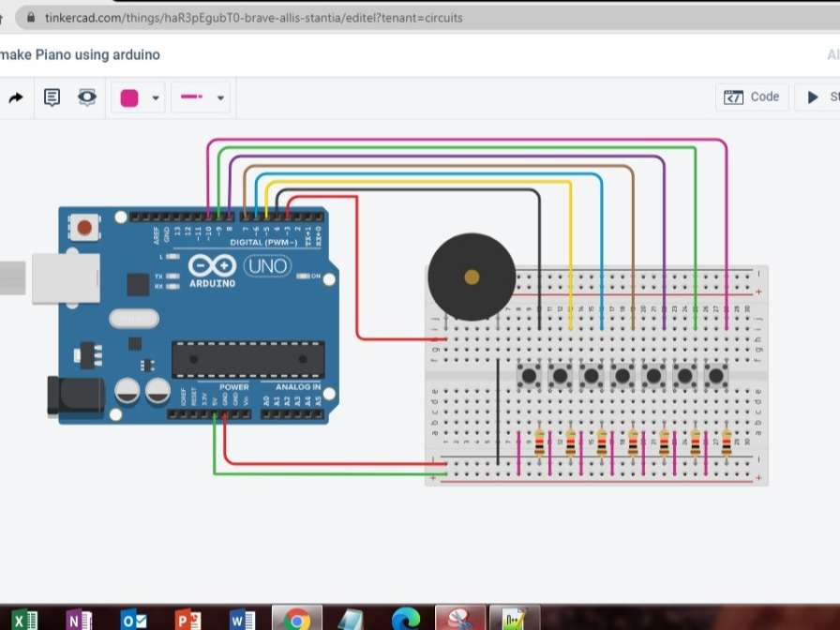Click the 'make Piano using arduino' title
The height and width of the screenshot is (630, 840).
80,54
